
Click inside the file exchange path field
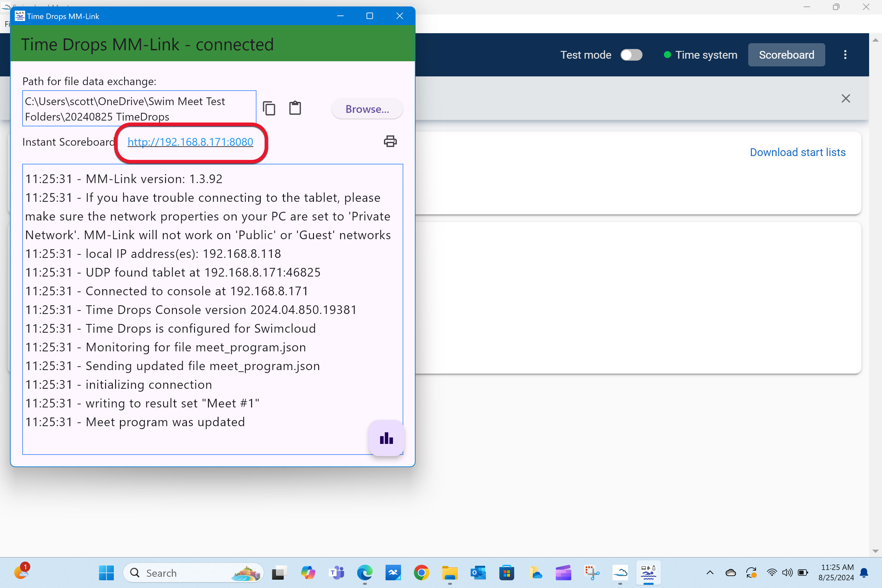(139, 108)
